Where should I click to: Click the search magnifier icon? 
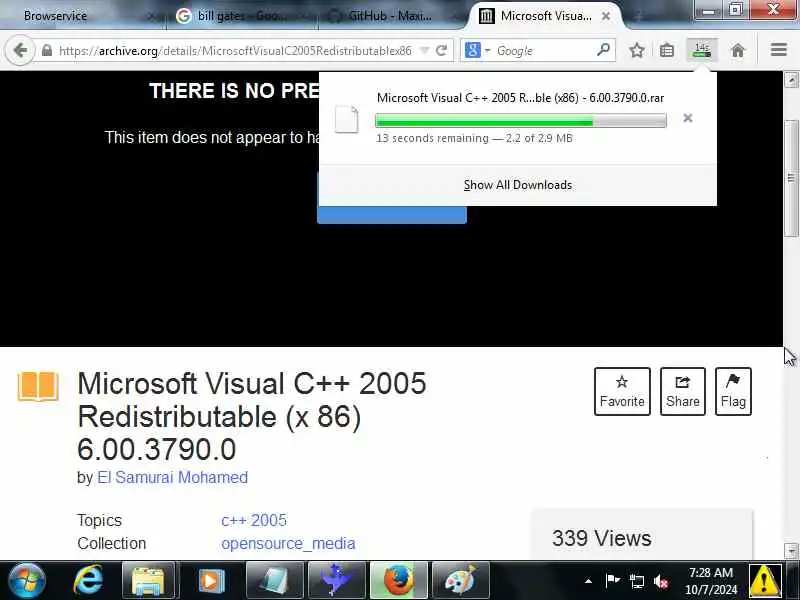click(603, 50)
